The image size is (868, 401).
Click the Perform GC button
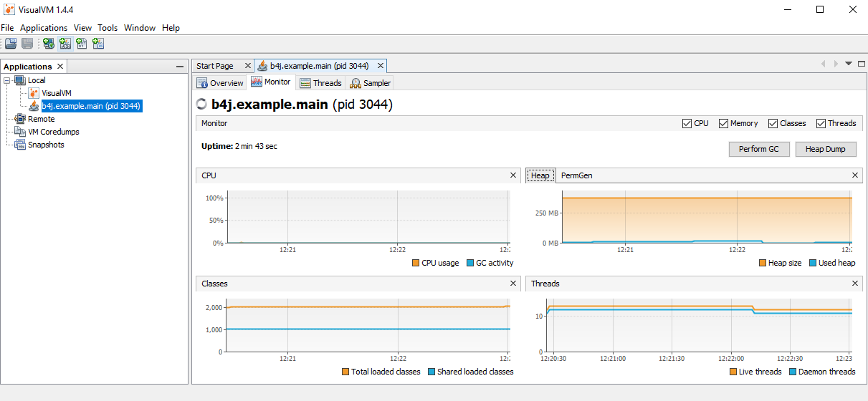pyautogui.click(x=759, y=149)
